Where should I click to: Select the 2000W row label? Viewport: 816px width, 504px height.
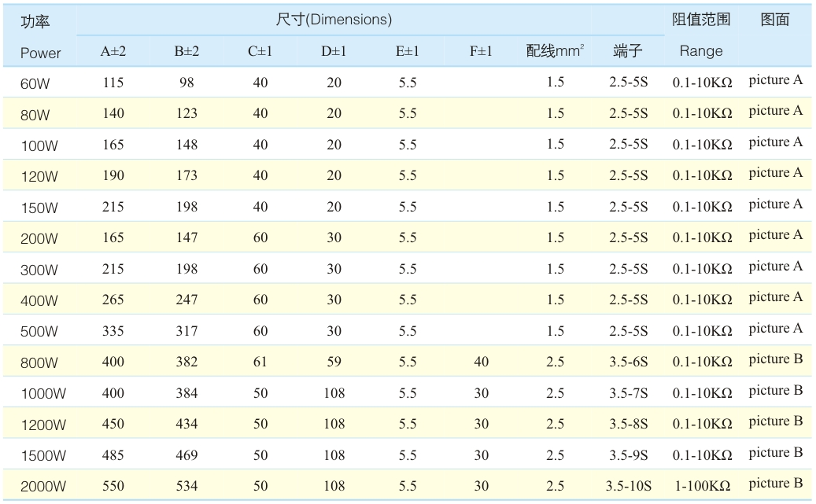[43, 487]
